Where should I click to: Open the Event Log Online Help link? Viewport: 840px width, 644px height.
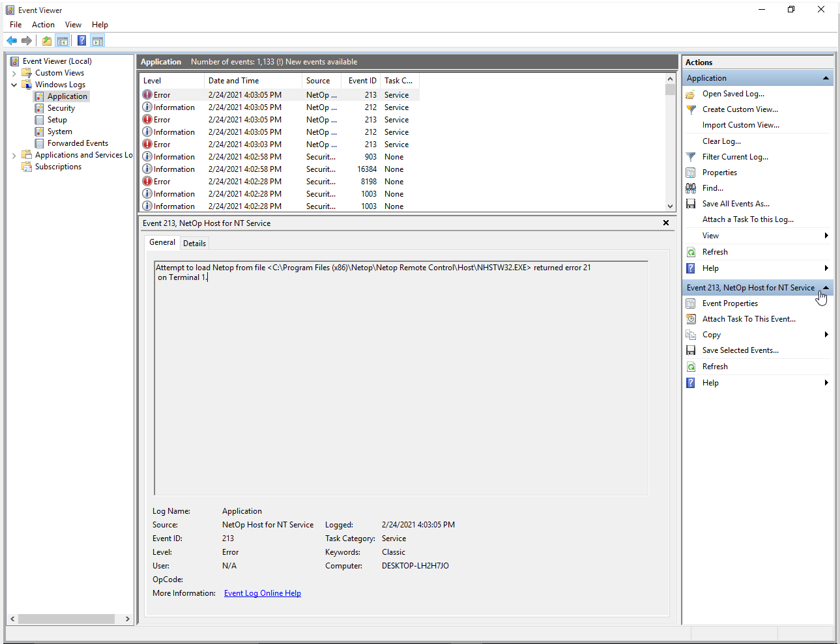pyautogui.click(x=263, y=593)
